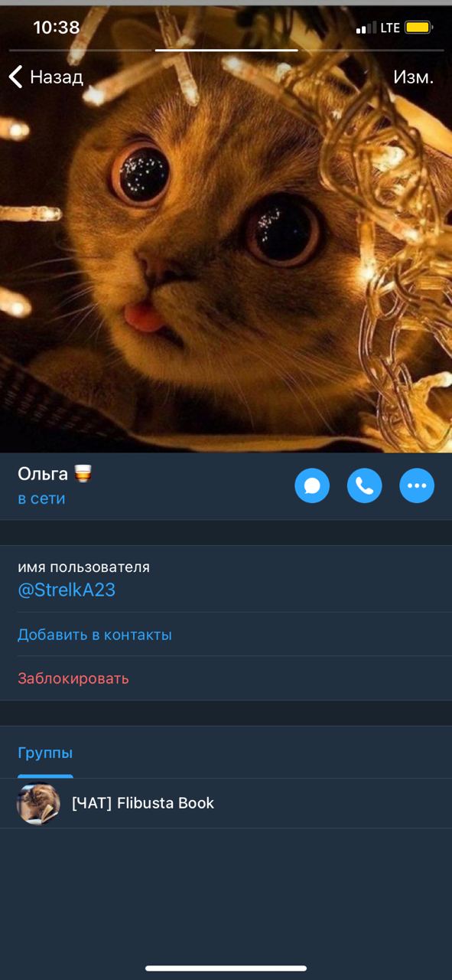Switch to the Группы tab
Screen dimensions: 452x980
pyautogui.click(x=45, y=753)
